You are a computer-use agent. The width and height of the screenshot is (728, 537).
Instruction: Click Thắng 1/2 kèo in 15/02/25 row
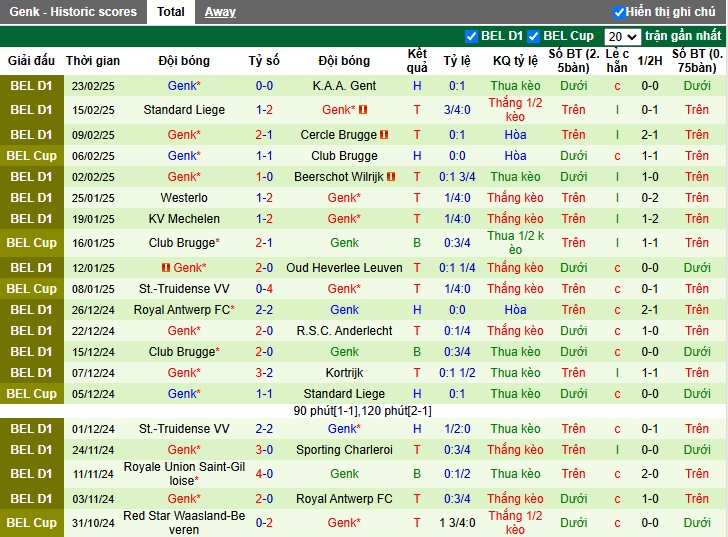click(x=515, y=110)
